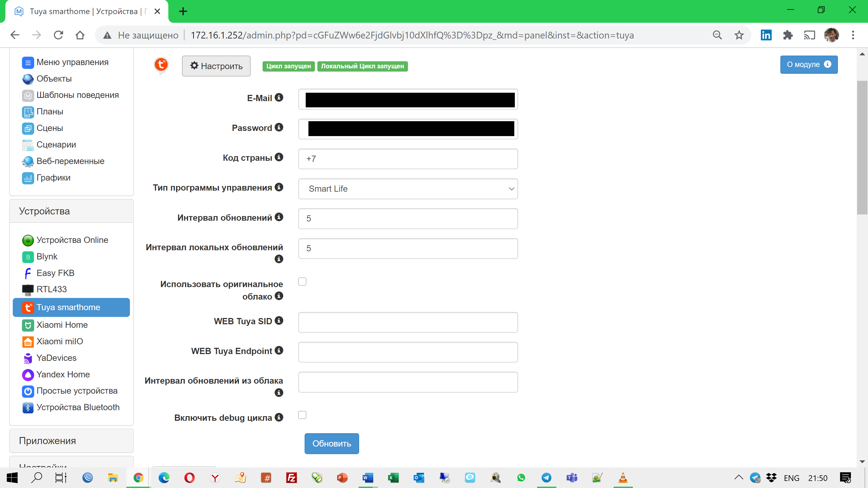Switch to Сценарии menu item
Viewport: 868px width, 488px height.
point(57,145)
